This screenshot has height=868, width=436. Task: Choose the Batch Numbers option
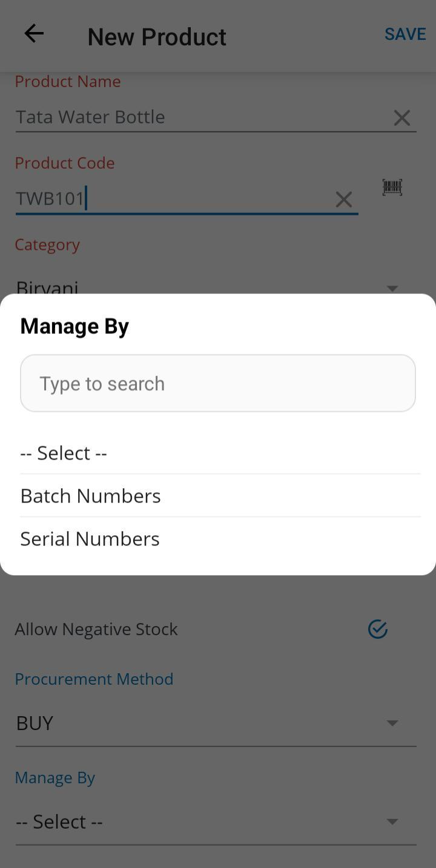91,496
